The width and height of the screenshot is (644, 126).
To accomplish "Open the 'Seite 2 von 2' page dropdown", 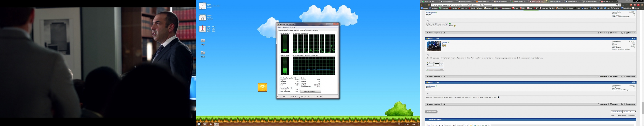I will 616,112.
